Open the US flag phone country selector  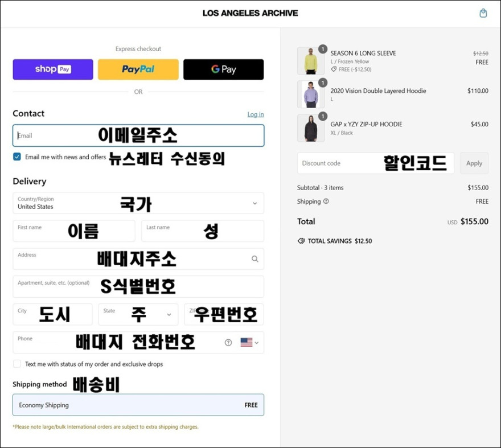(x=249, y=343)
